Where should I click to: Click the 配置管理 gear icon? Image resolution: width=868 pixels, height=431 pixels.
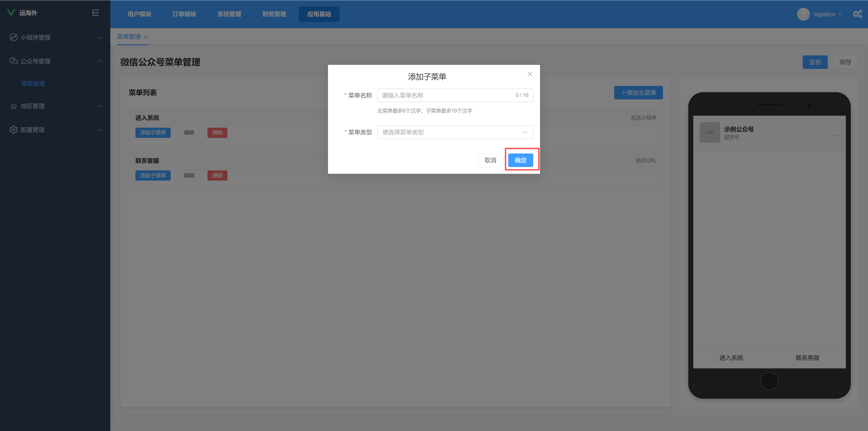click(x=14, y=130)
